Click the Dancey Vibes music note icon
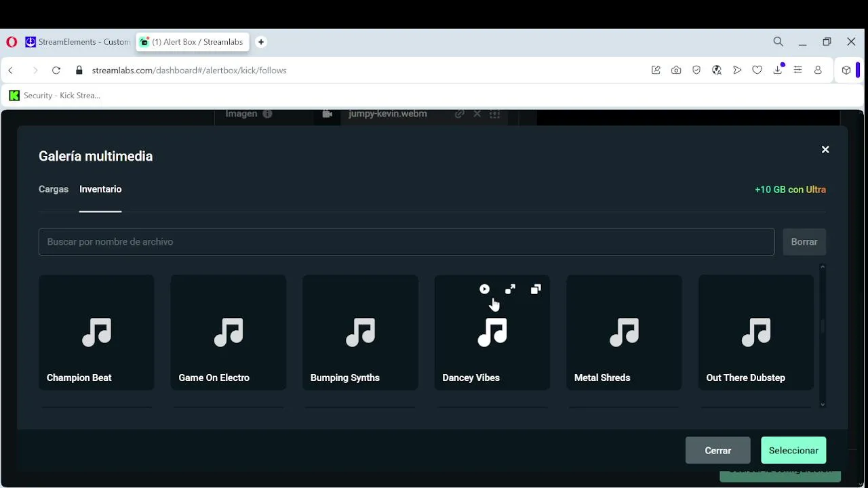The height and width of the screenshot is (488, 868). (x=492, y=332)
